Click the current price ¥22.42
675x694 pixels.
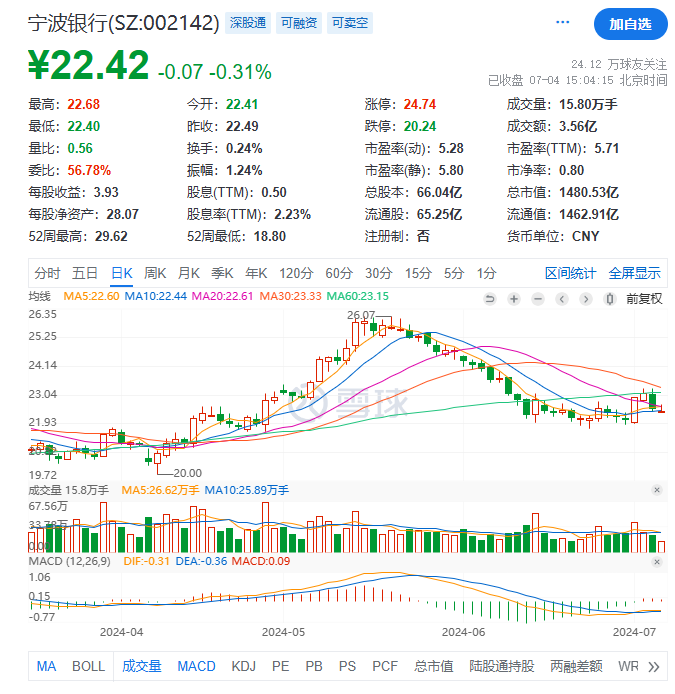[89, 65]
